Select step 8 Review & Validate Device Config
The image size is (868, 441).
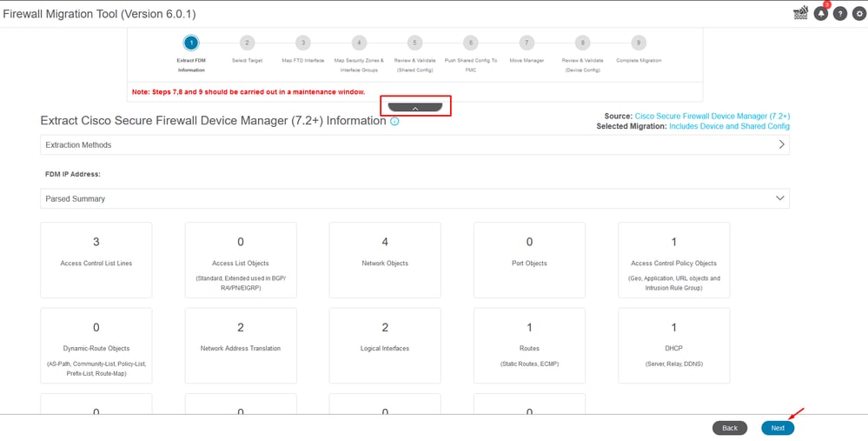pos(582,43)
